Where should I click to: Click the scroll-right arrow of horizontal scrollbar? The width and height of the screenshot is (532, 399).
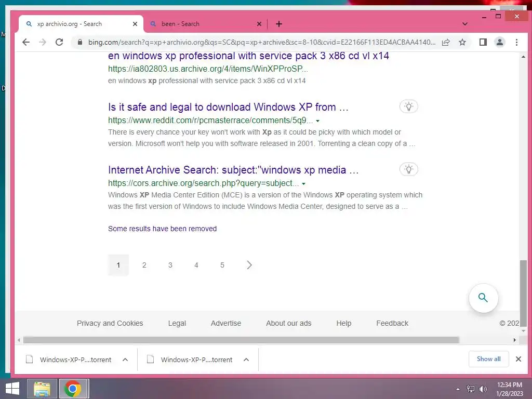click(515, 340)
